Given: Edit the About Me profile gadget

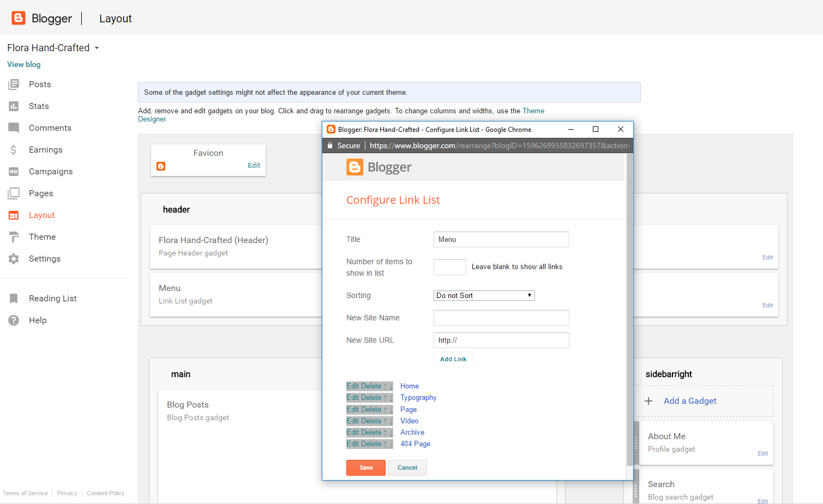Looking at the screenshot, I should click(762, 453).
